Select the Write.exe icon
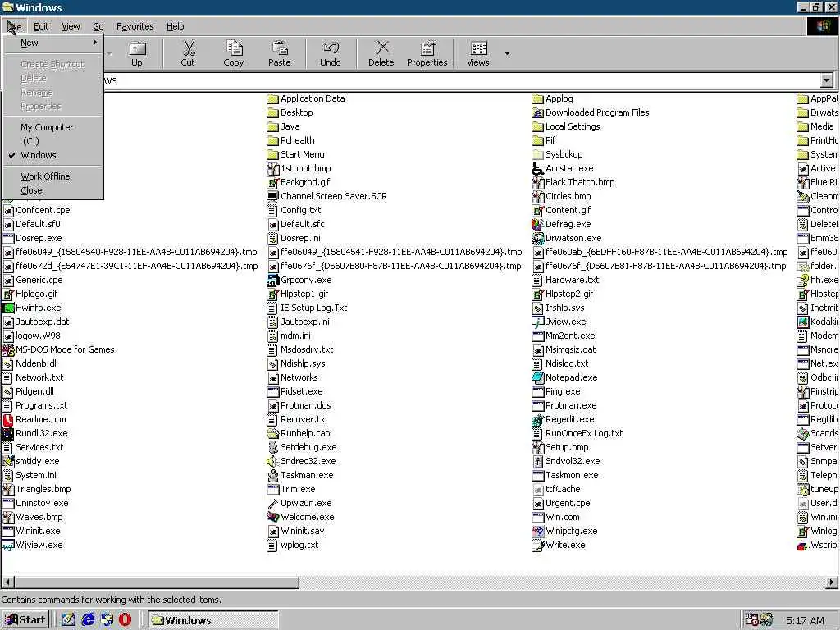This screenshot has height=630, width=840. point(537,545)
